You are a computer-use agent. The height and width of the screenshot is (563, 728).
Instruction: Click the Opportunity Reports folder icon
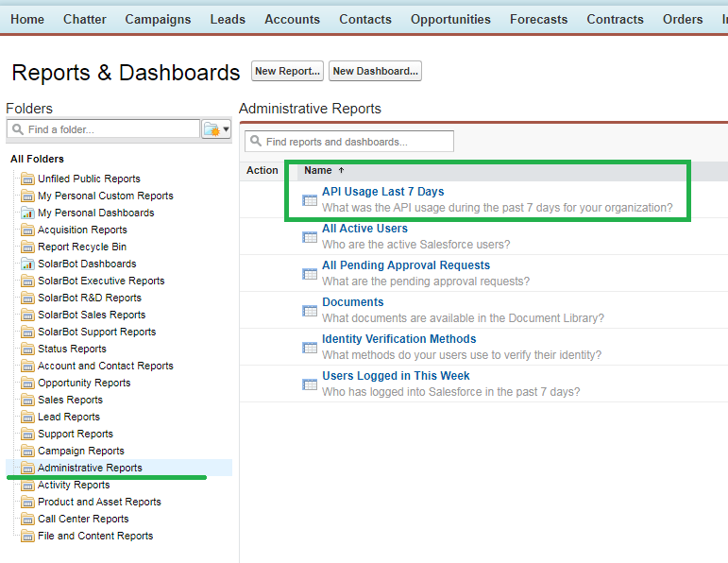pos(28,384)
